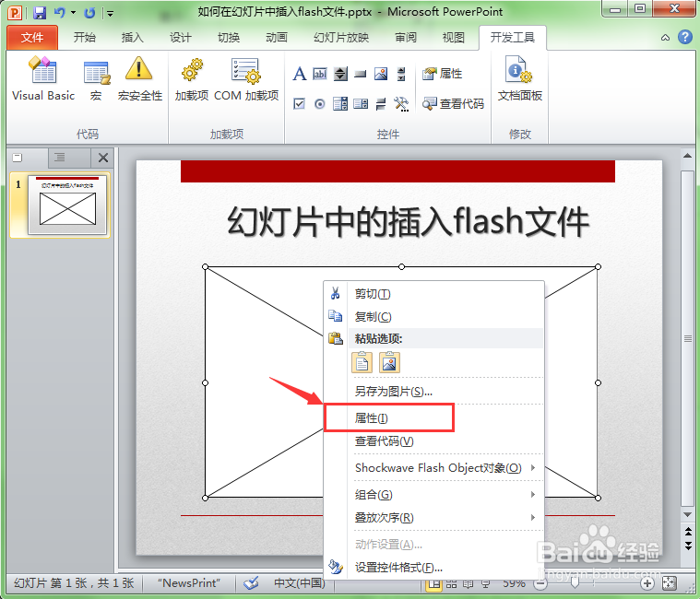This screenshot has width=700, height=599.
Task: Open the Add-ins (加载项) manager
Action: click(x=192, y=79)
